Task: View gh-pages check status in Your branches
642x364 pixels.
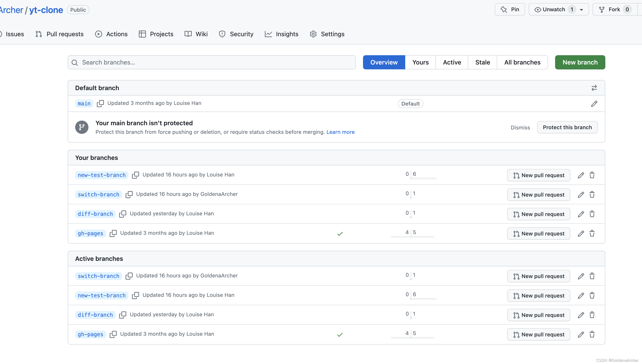Action: [x=340, y=234]
